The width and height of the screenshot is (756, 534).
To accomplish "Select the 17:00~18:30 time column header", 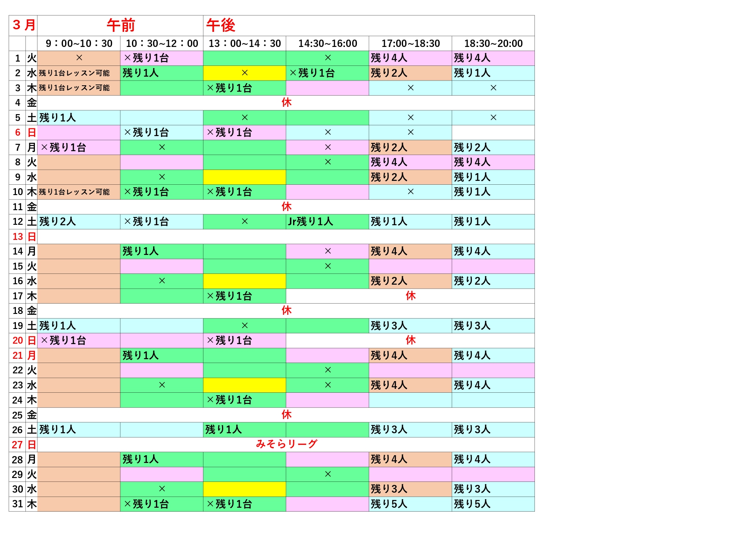I will [410, 43].
